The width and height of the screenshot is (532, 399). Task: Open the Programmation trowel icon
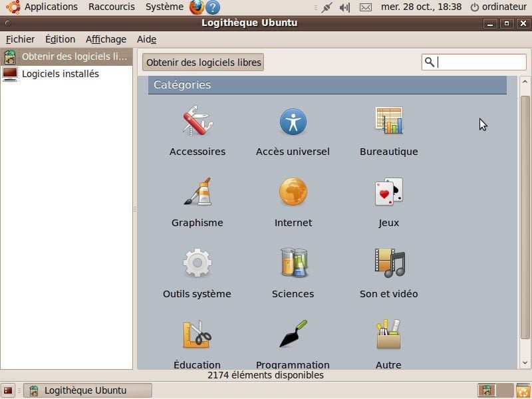(293, 334)
